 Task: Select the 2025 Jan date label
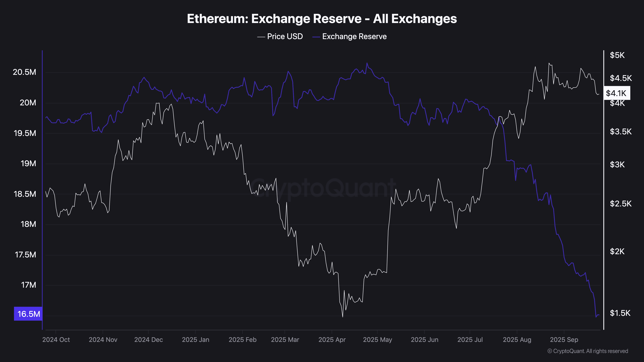195,340
